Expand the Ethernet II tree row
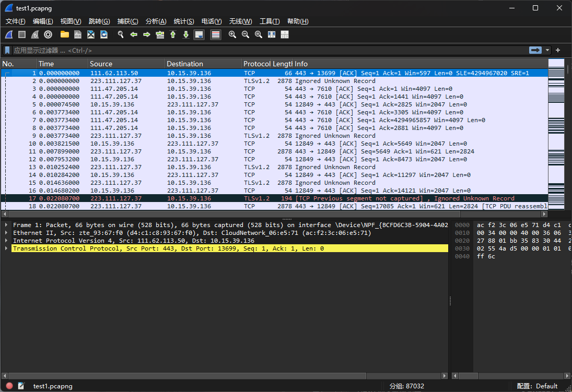The width and height of the screenshot is (572, 392). 6,233
